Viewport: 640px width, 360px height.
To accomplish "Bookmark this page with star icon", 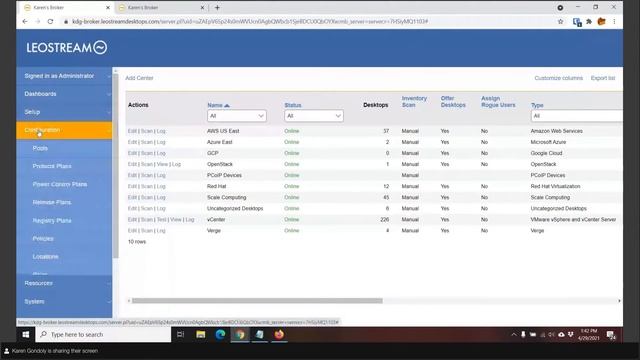I will pyautogui.click(x=560, y=22).
